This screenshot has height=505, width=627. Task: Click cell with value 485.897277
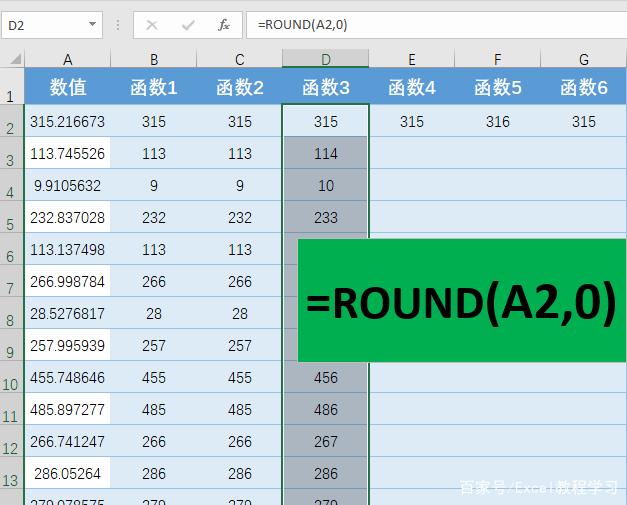pos(68,409)
